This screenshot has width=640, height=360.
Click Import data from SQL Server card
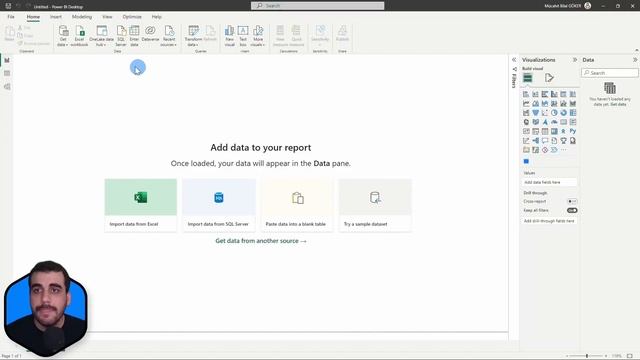click(219, 205)
